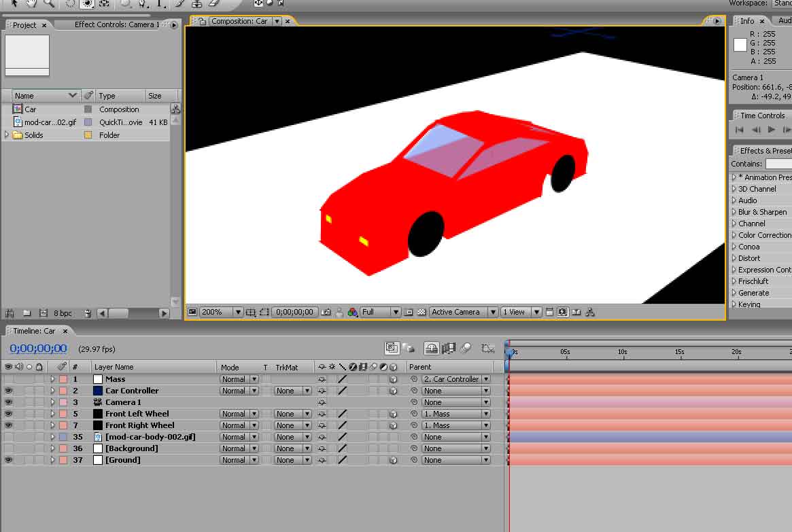Screen dimensions: 792x532
Task: Click the Delete trash icon in Project panel
Action: pos(88,313)
